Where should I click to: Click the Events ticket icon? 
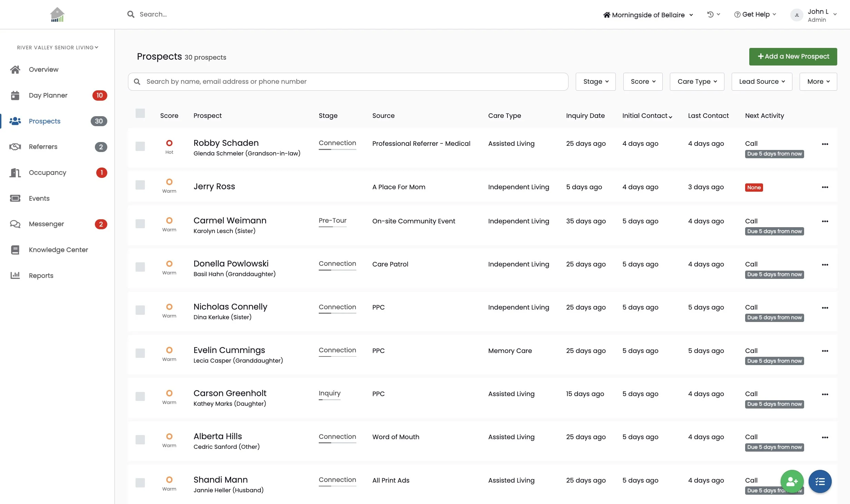(x=15, y=198)
